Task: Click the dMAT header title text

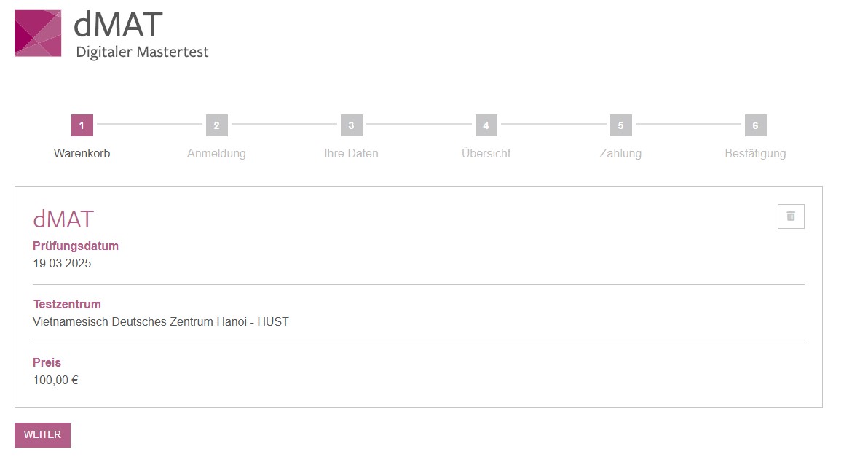Action: coord(118,25)
